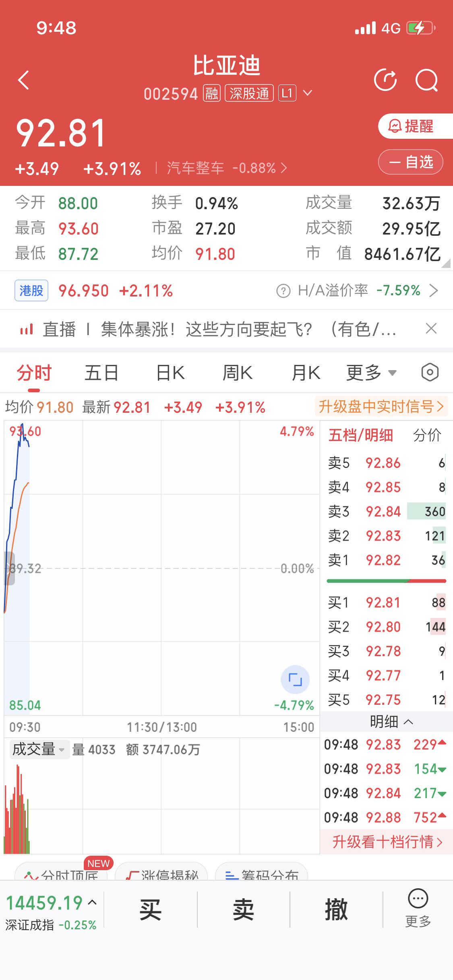Tap the live broadcast bars icon
The image size is (453, 980).
click(26, 329)
